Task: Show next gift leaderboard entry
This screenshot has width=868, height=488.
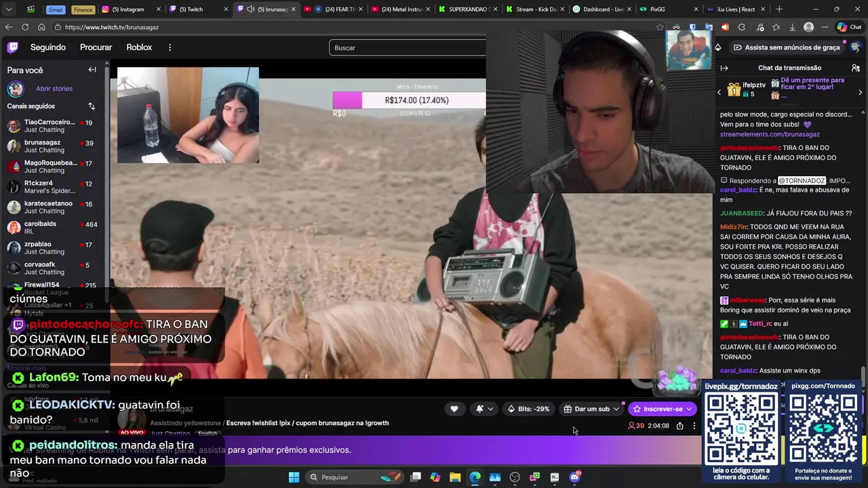Action: [x=860, y=92]
